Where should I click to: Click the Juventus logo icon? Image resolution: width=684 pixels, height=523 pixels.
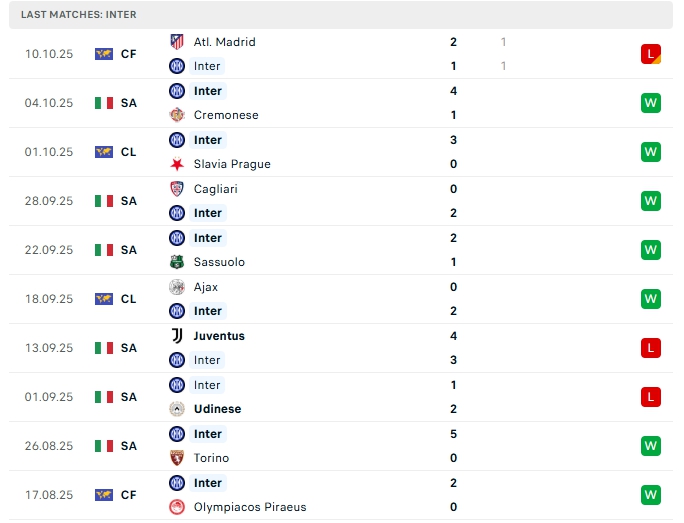pos(177,336)
